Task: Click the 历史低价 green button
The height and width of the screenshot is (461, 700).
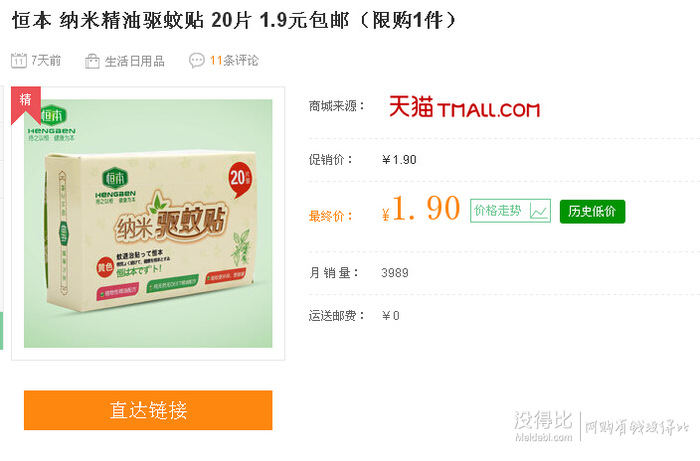Action: 592,211
